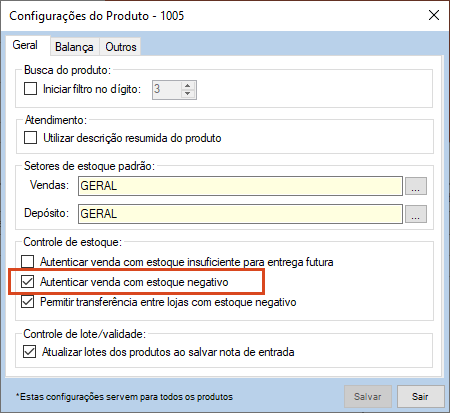Click the digit number field showing 3
Viewport: 450px width, 413px height.
pos(167,90)
